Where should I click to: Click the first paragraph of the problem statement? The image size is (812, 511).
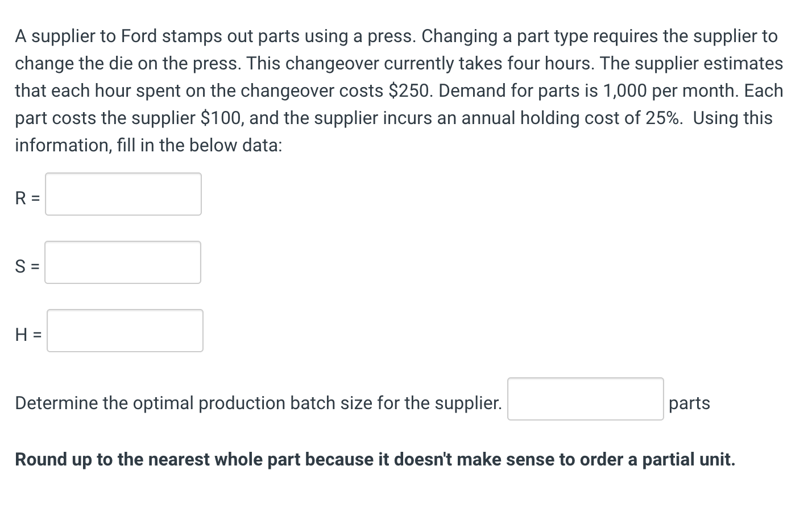click(x=398, y=91)
